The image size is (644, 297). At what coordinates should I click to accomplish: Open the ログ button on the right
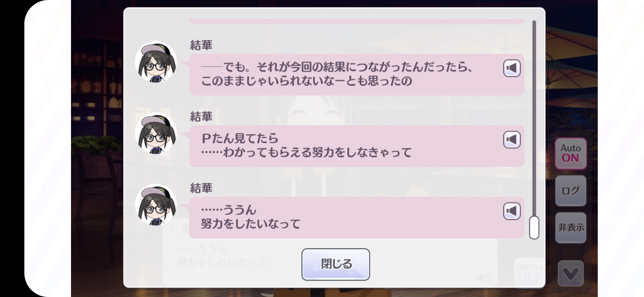571,191
